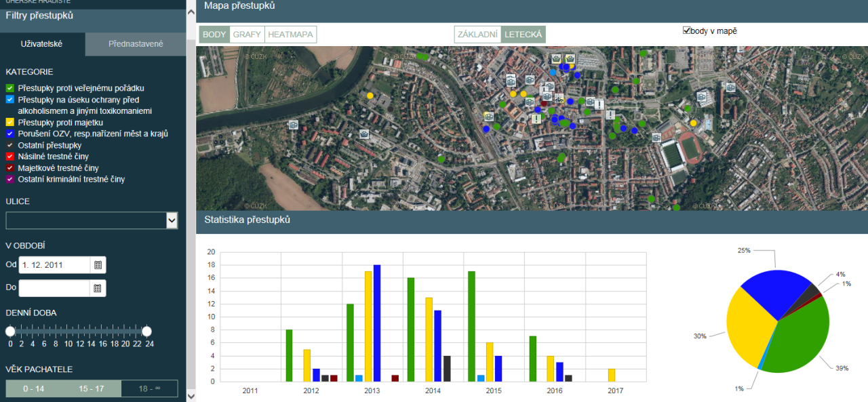Select the 18 - ∞ offender age range

[x=149, y=388]
